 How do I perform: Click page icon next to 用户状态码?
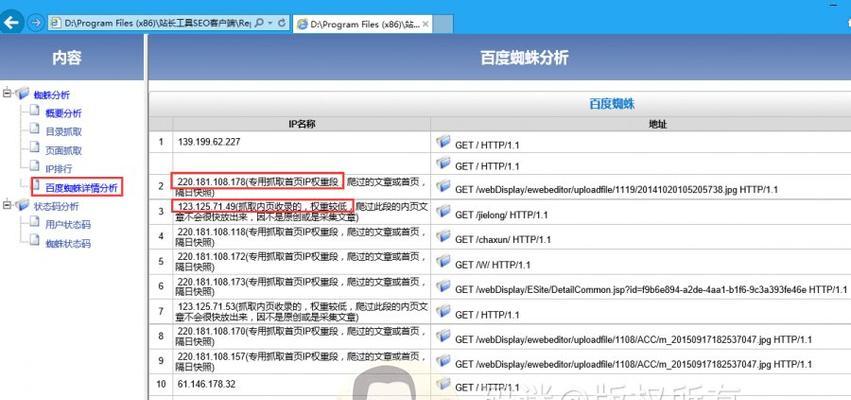click(x=35, y=223)
